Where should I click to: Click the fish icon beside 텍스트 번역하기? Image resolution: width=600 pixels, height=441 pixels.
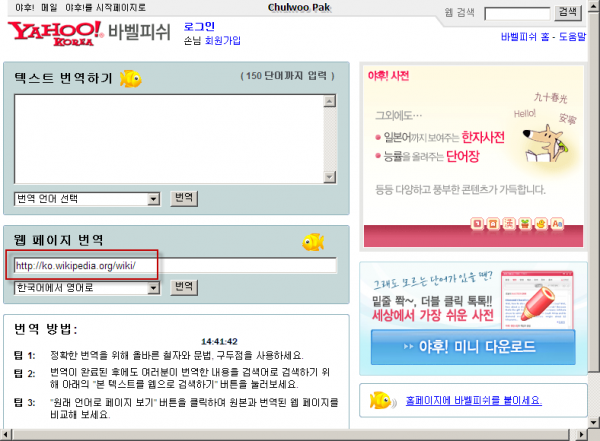point(130,79)
